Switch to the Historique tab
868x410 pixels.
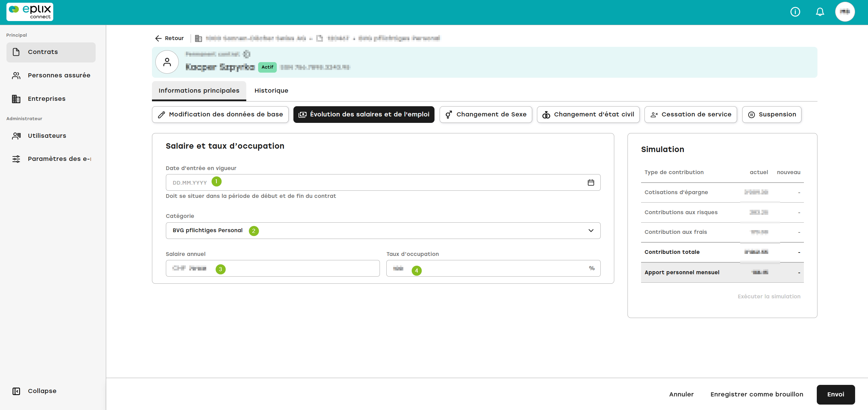coord(271,91)
